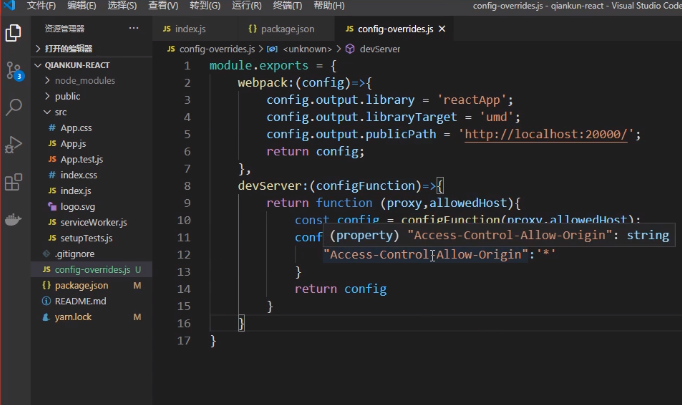Click configFunction parameter on line 8

click(365, 186)
